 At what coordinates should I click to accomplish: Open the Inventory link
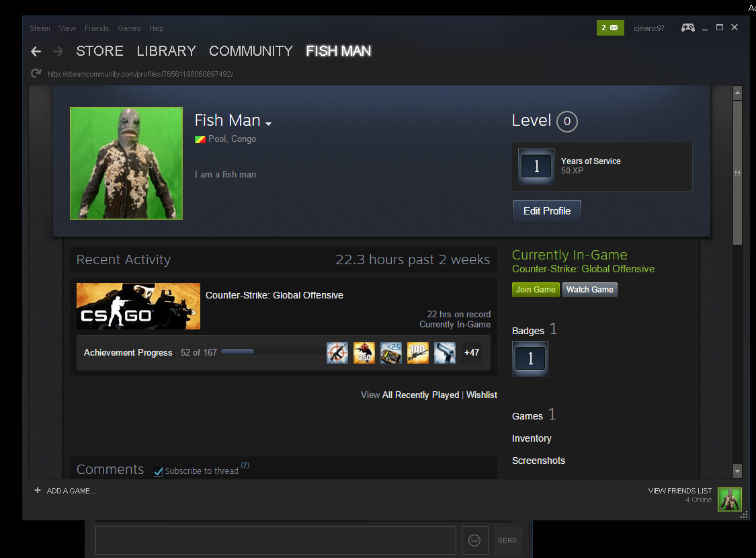coord(532,438)
